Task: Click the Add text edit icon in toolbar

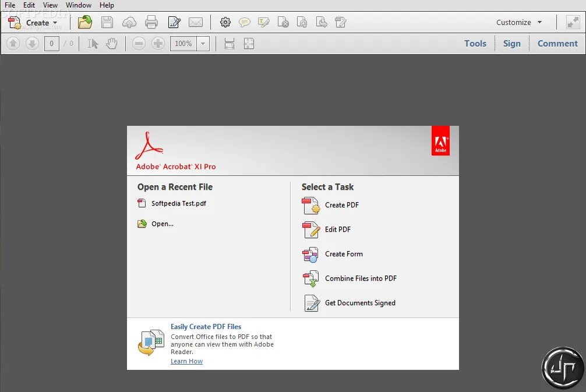Action: pyautogui.click(x=340, y=22)
